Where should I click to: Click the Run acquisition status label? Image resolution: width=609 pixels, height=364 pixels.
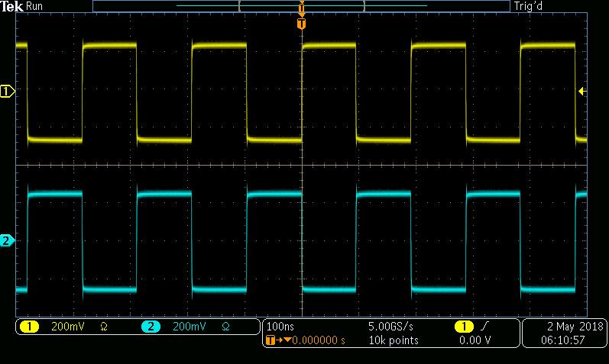click(x=35, y=6)
